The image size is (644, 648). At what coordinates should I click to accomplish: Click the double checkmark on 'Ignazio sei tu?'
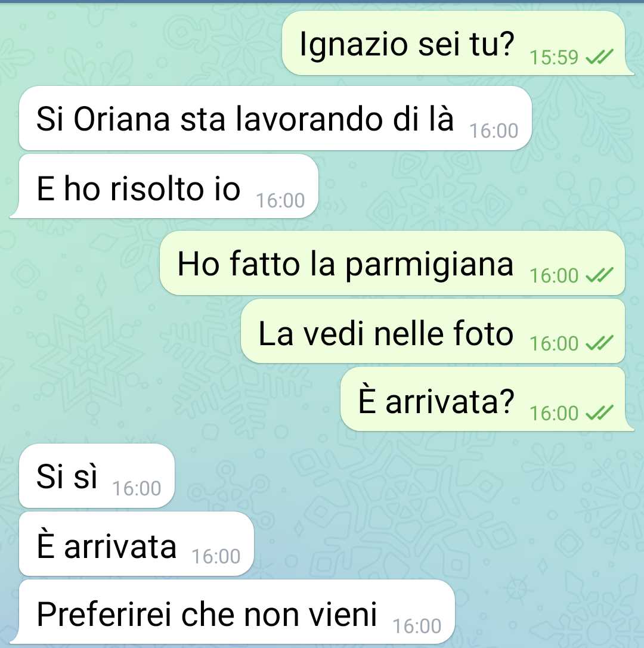coord(600,57)
